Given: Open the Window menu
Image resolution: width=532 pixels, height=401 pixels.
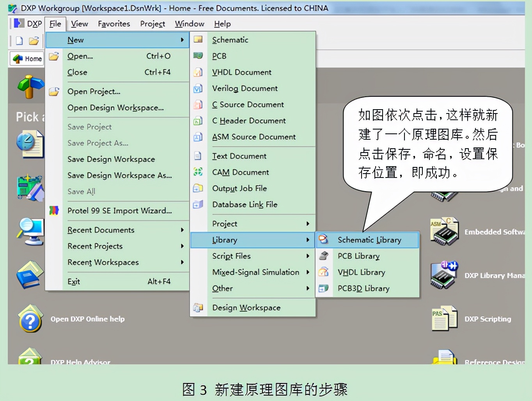Looking at the screenshot, I should pos(190,24).
